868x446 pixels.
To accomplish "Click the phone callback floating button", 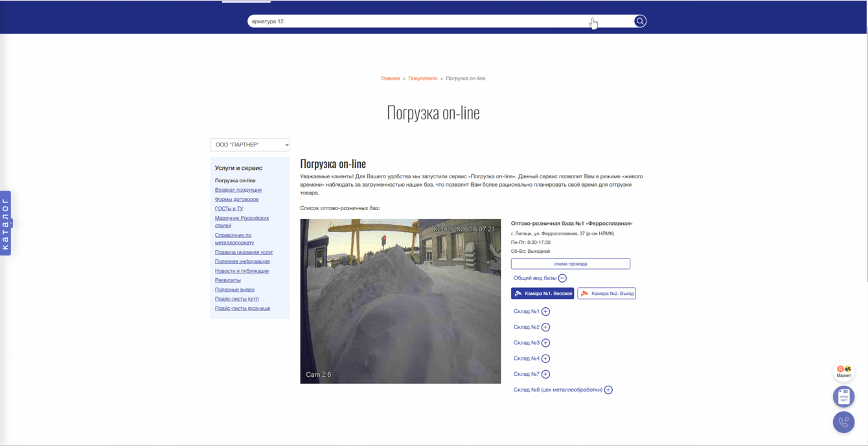I will [x=843, y=422].
